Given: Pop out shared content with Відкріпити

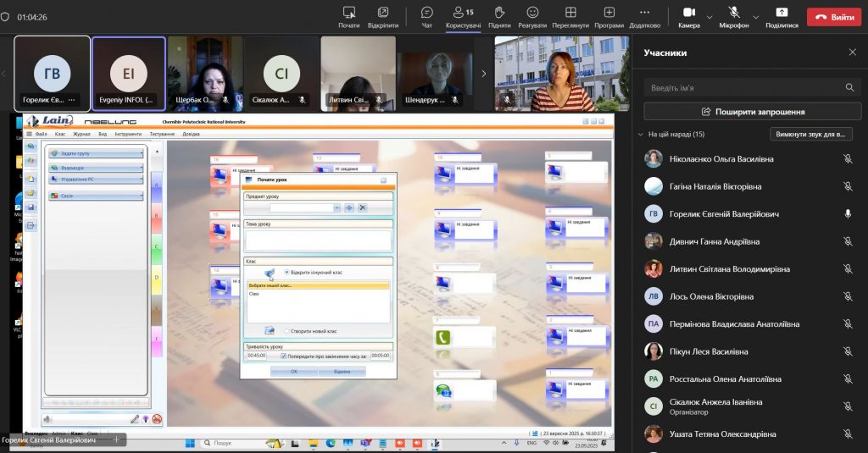Looking at the screenshot, I should (x=383, y=17).
